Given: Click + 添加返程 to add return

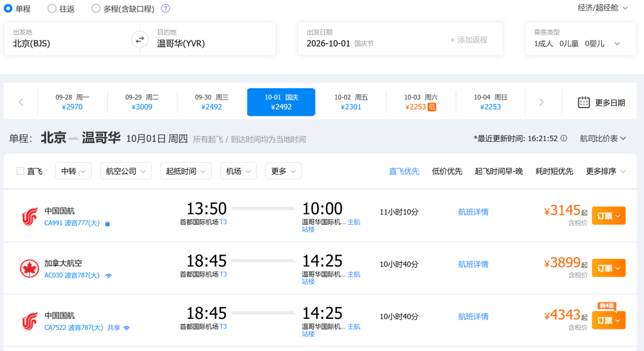Looking at the screenshot, I should coord(469,40).
